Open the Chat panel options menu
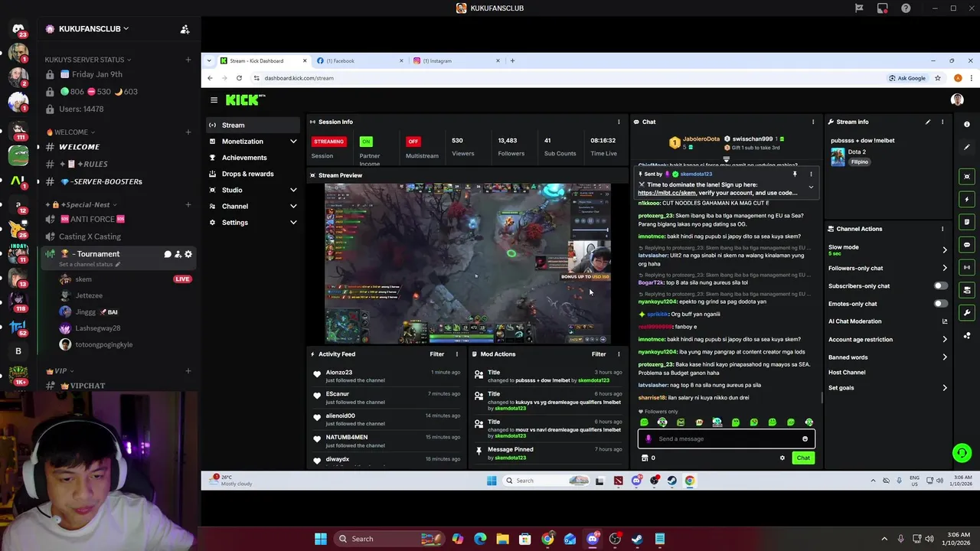 [813, 122]
